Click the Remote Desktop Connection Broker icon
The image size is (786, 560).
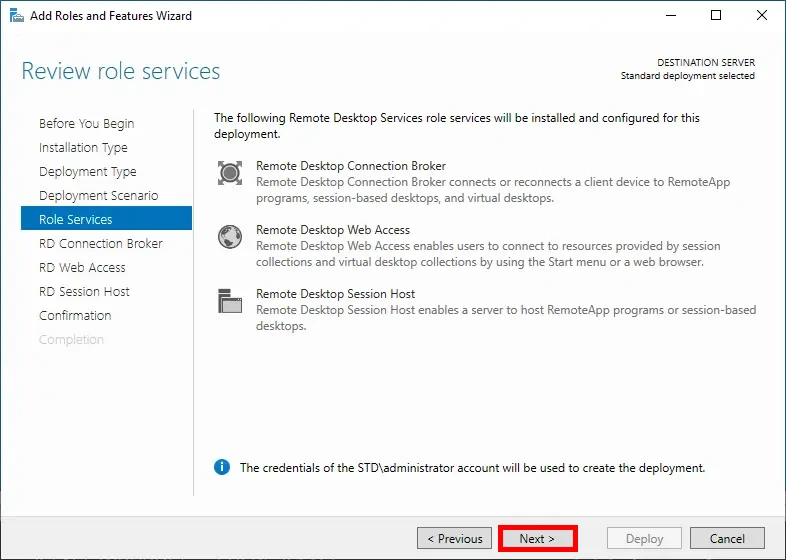[x=230, y=173]
